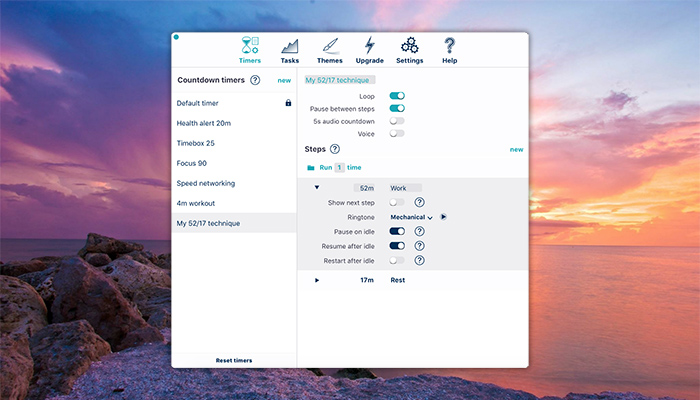Select Health alert 20m timer
The height and width of the screenshot is (400, 700).
[234, 123]
